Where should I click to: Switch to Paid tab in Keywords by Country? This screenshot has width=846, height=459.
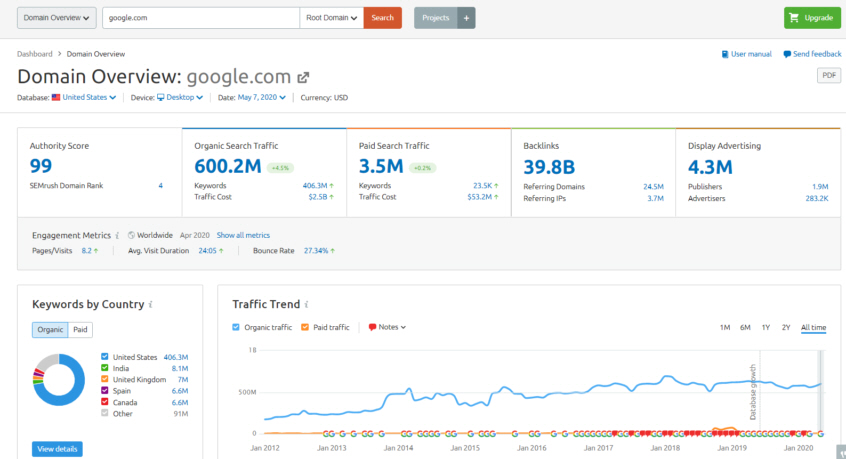tap(80, 329)
